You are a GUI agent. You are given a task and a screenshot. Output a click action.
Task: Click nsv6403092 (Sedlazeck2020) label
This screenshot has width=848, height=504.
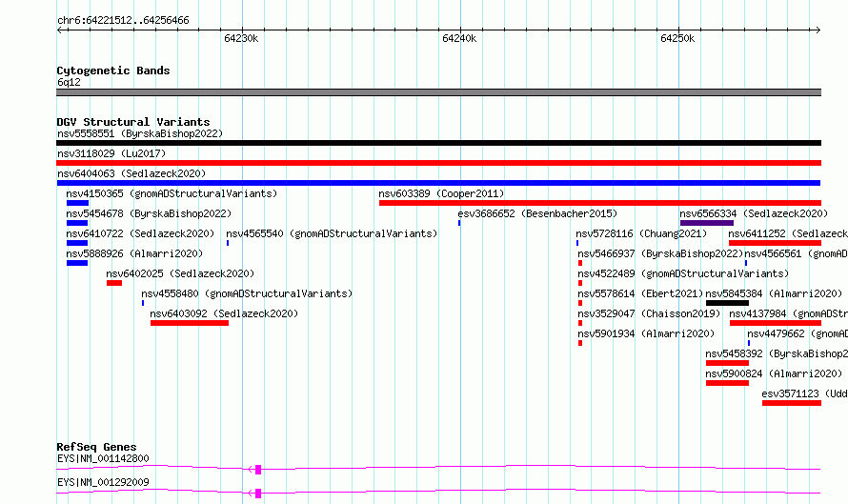(224, 313)
